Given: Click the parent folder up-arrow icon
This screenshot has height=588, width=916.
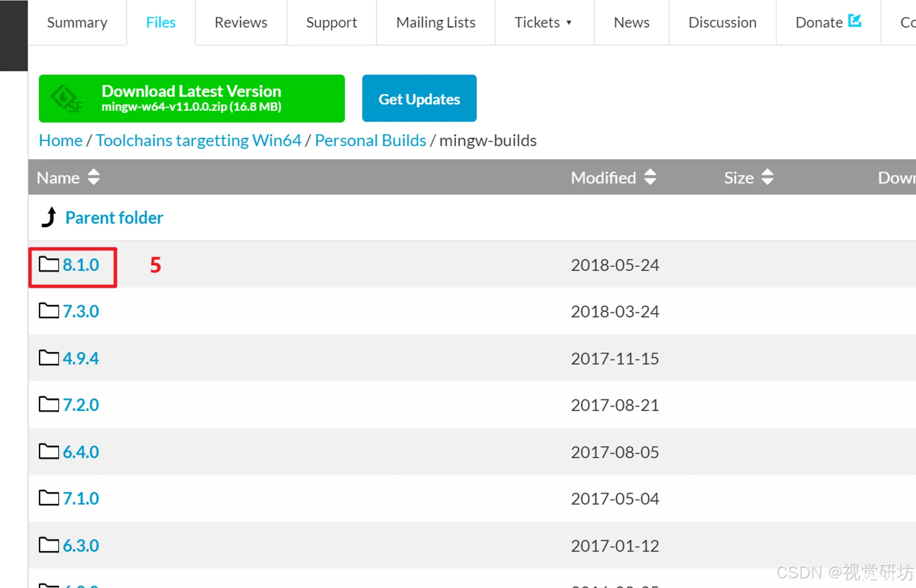Looking at the screenshot, I should (49, 217).
